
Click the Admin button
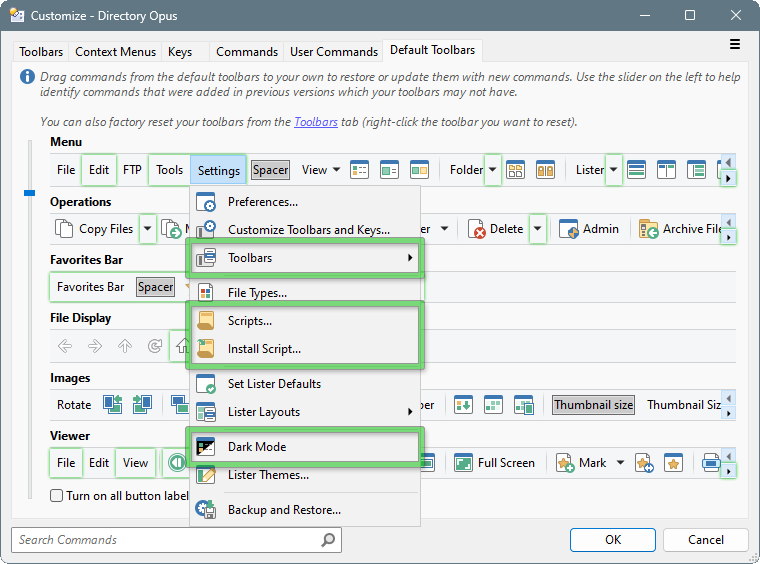pyautogui.click(x=589, y=229)
